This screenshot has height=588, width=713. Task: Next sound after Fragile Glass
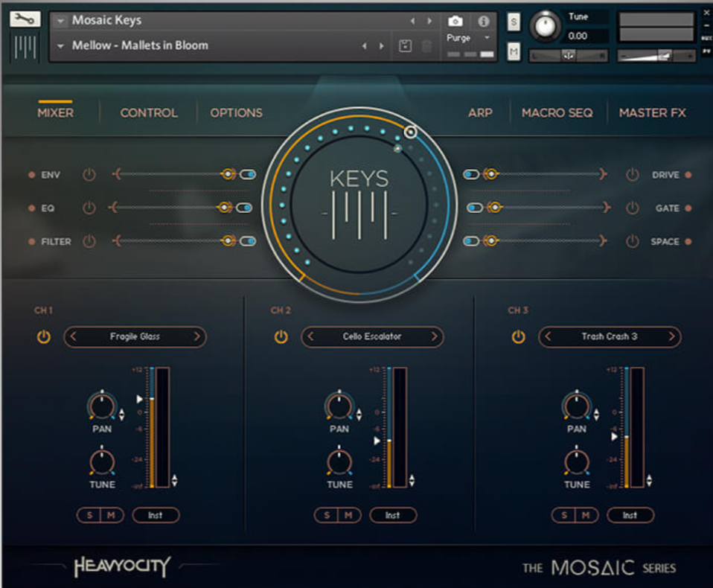[x=197, y=336]
